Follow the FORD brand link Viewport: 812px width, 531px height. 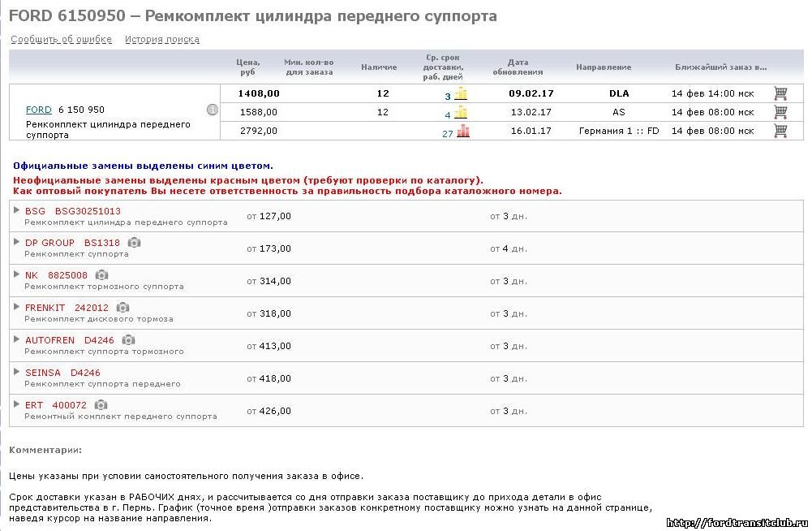click(39, 110)
